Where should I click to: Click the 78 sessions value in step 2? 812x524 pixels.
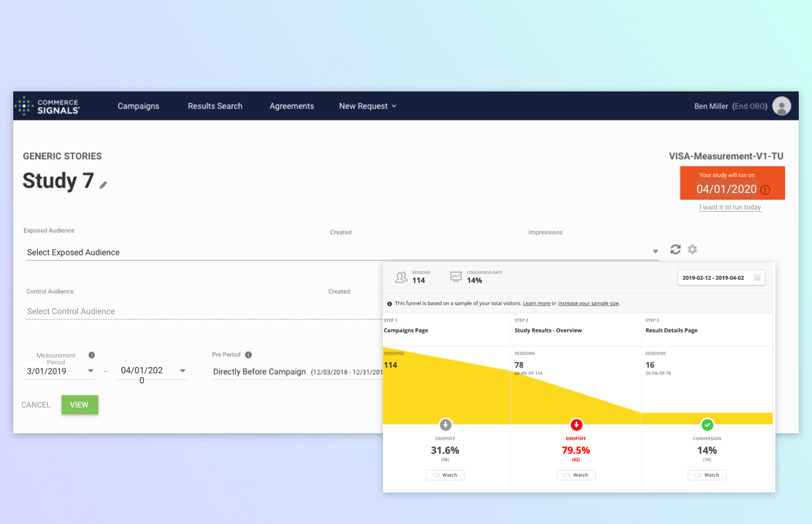[519, 365]
